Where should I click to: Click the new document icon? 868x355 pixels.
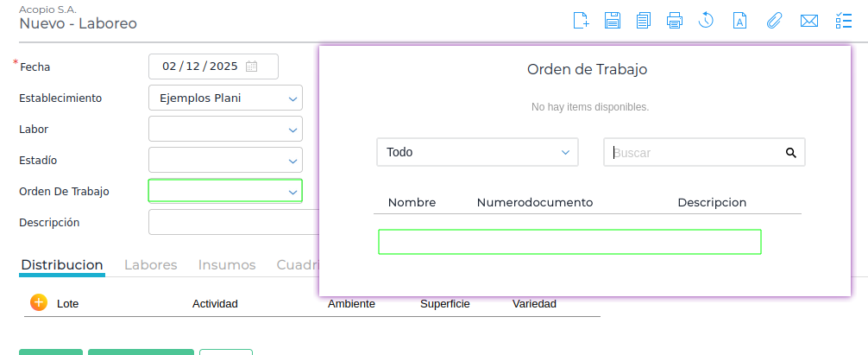582,22
